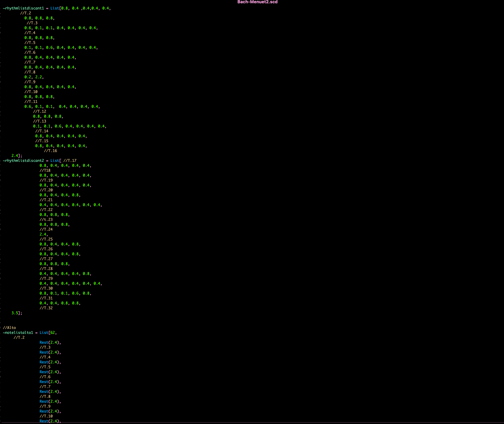Screen dimensions: 504x424
Task: Click the //T.26 comment line
Action: [46, 249]
